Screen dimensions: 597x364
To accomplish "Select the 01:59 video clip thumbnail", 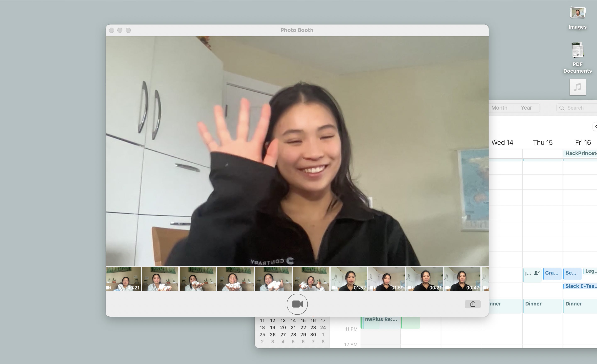I will click(x=386, y=279).
